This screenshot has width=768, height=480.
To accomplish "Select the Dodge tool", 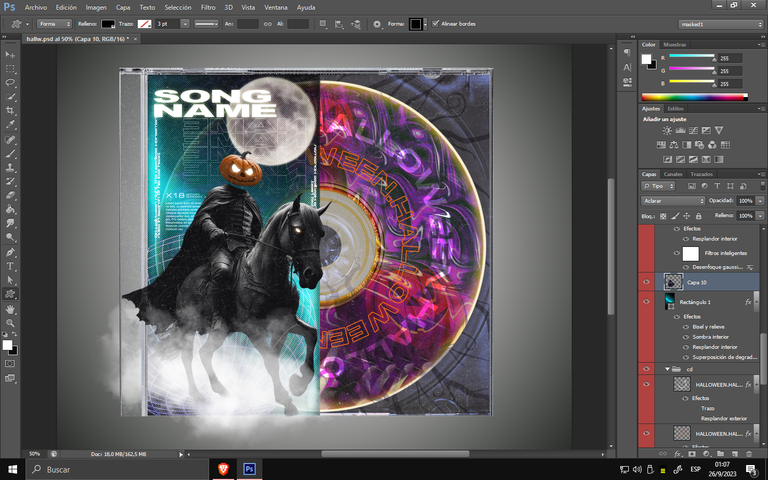I will [10, 237].
